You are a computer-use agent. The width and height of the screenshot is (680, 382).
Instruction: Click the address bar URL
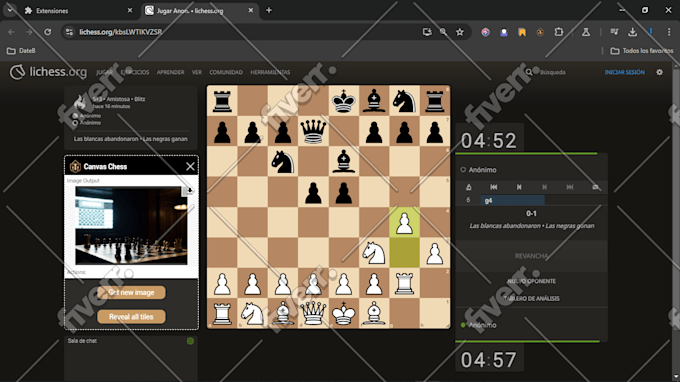click(x=121, y=32)
